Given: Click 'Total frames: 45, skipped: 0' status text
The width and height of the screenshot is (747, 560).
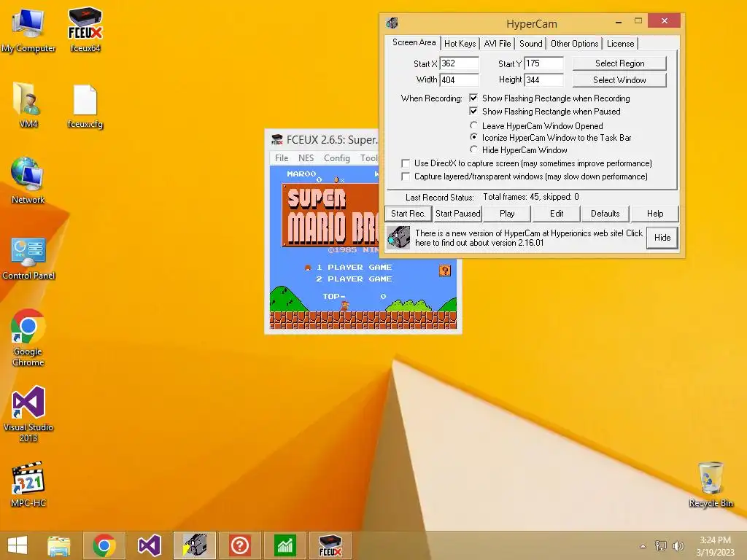Looking at the screenshot, I should [x=531, y=197].
